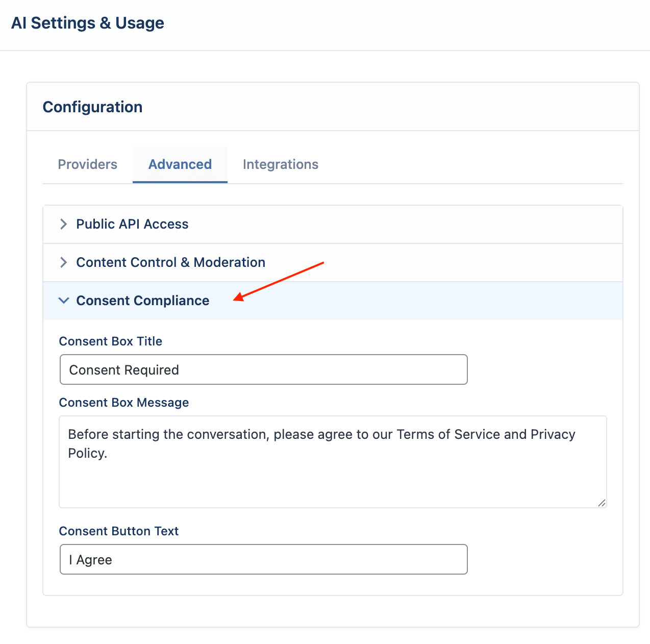
Task: Expand the Public API Access section
Action: tap(333, 225)
